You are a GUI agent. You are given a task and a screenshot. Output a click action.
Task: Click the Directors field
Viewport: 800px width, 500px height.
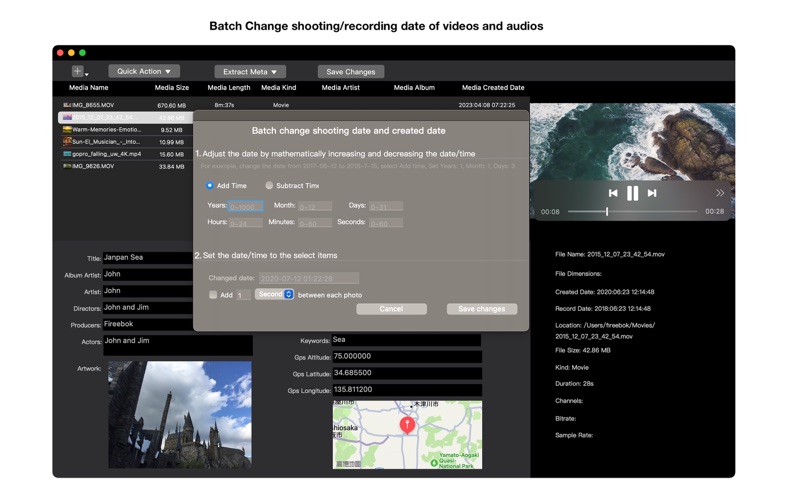[148, 308]
